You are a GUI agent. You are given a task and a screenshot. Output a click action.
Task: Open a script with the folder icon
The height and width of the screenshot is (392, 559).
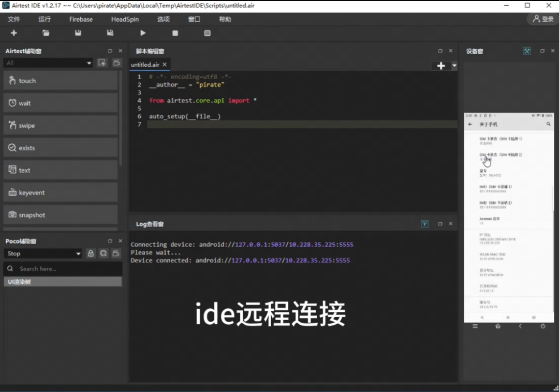tap(46, 33)
